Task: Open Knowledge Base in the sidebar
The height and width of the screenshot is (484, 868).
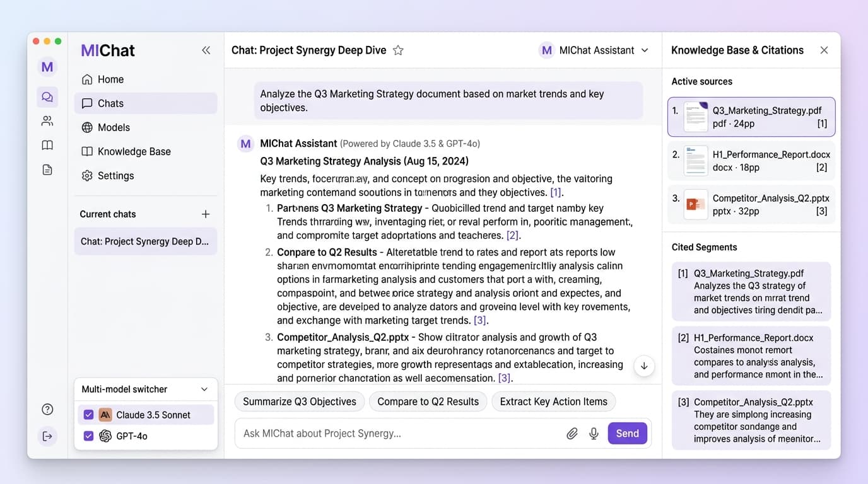Action: [146, 151]
